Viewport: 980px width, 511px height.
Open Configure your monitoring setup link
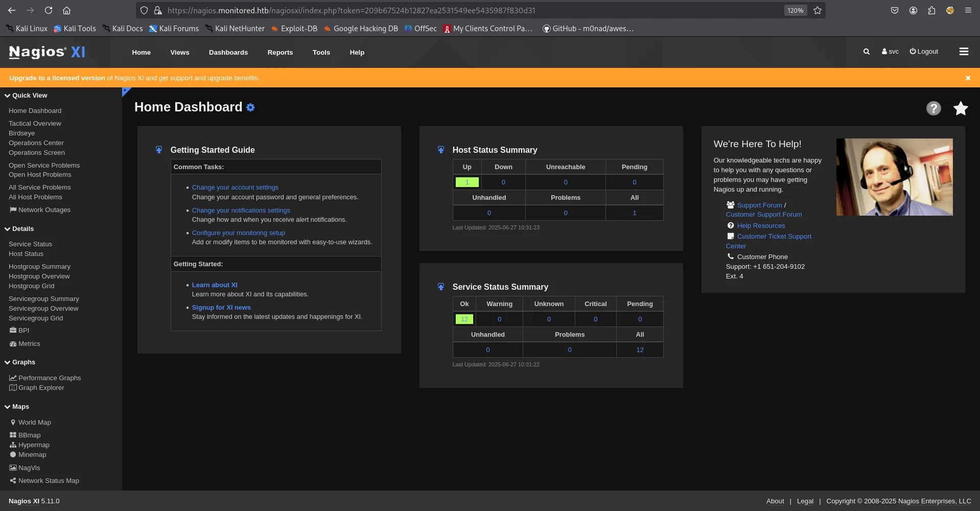[239, 233]
